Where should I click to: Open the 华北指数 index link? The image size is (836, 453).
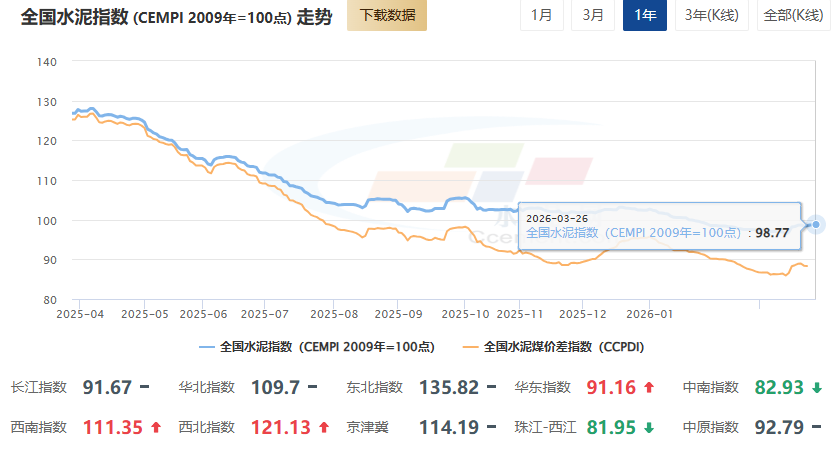point(207,387)
